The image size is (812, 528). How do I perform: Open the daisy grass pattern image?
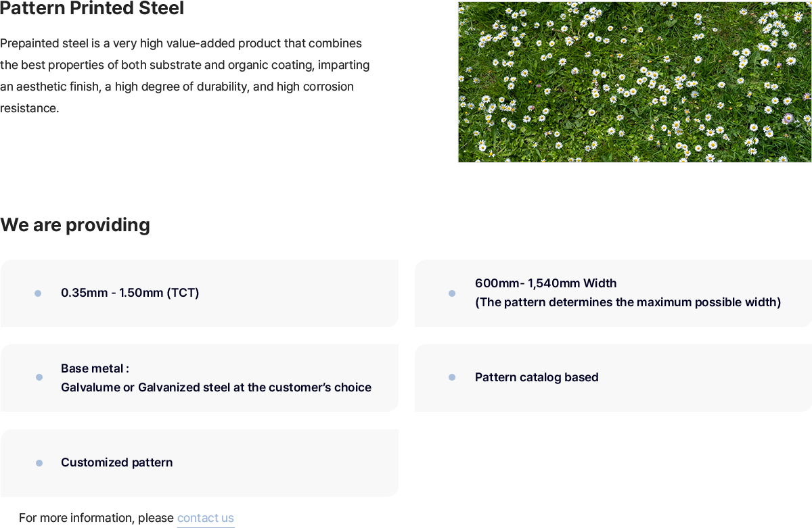[635, 82]
